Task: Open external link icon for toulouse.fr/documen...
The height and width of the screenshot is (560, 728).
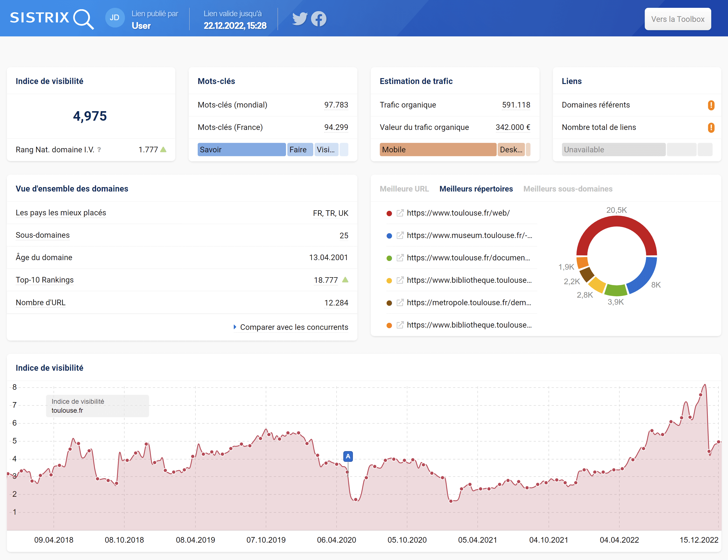Action: tap(400, 258)
